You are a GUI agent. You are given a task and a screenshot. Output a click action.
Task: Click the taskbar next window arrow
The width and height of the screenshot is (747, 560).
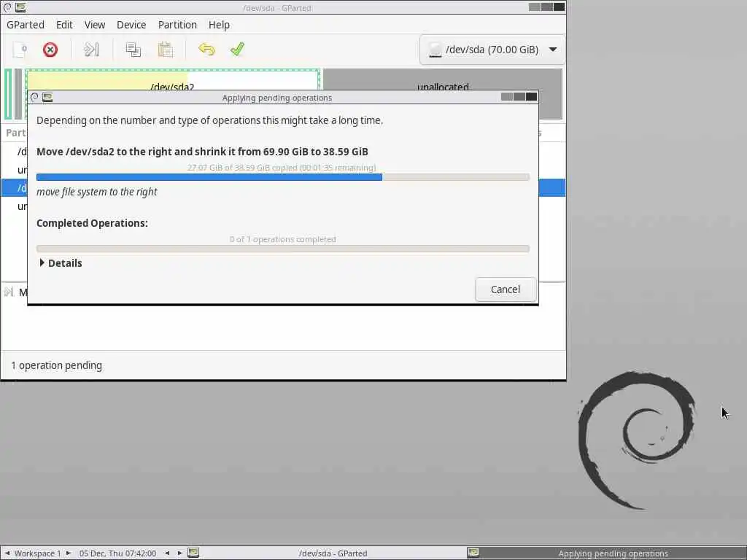(x=179, y=553)
